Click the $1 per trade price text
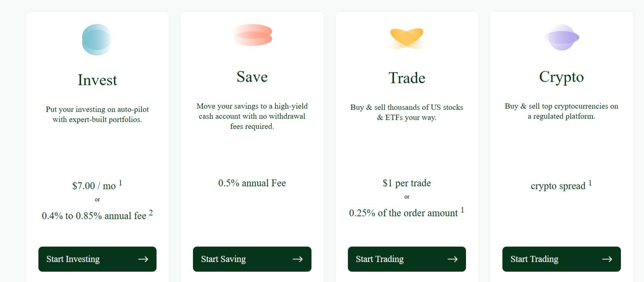Screen dimensions: 644x282 [407, 183]
